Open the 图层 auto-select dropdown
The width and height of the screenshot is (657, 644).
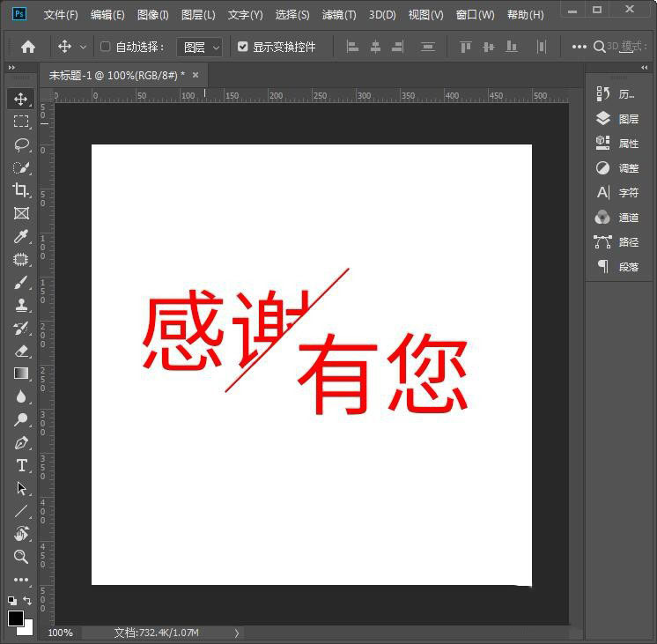point(199,47)
